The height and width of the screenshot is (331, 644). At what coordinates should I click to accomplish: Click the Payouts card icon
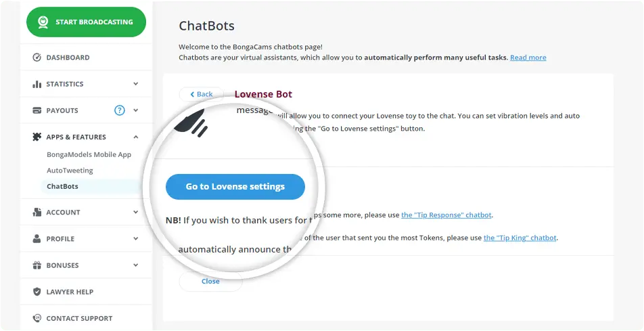click(37, 110)
